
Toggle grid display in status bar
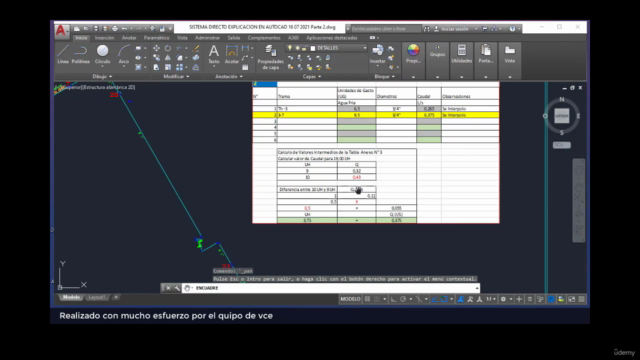click(x=367, y=299)
